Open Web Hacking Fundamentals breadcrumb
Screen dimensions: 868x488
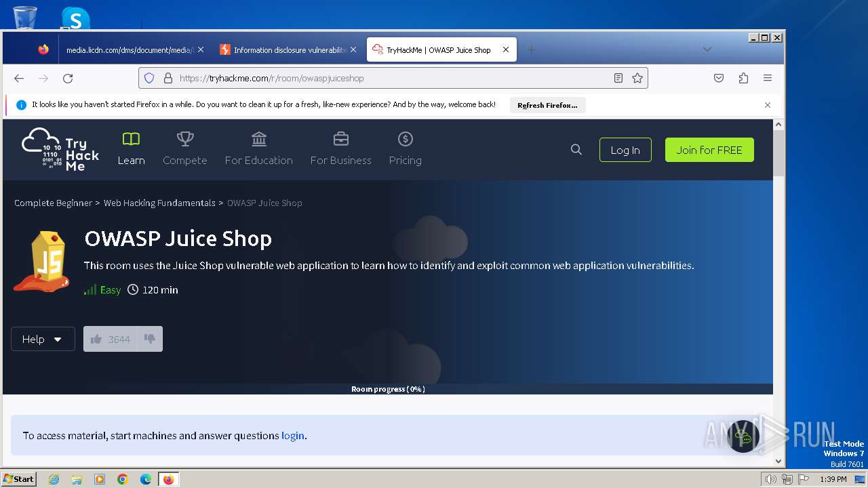pos(159,203)
